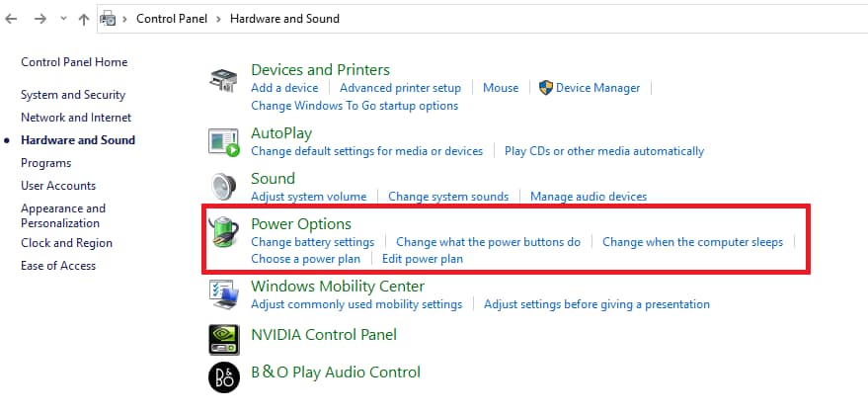Screen dimensions: 868x414
Task: Click the Devices and Printers icon
Action: click(x=223, y=81)
